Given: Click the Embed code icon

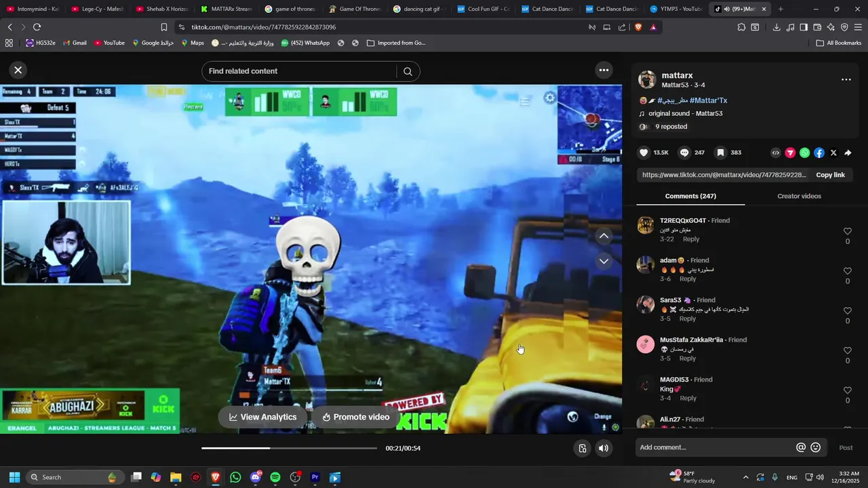Looking at the screenshot, I should click(x=776, y=153).
